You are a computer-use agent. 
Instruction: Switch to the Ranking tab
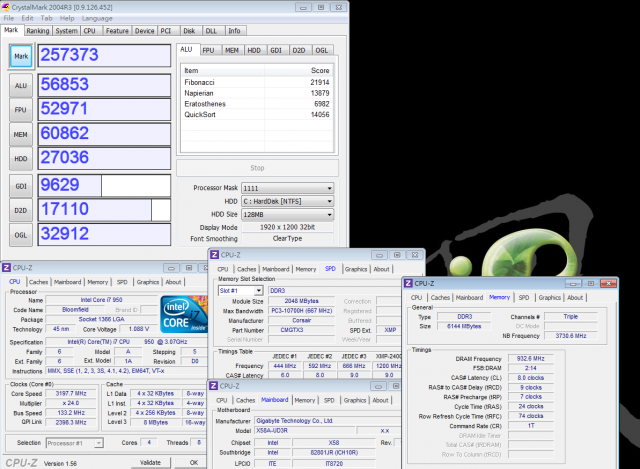click(38, 31)
